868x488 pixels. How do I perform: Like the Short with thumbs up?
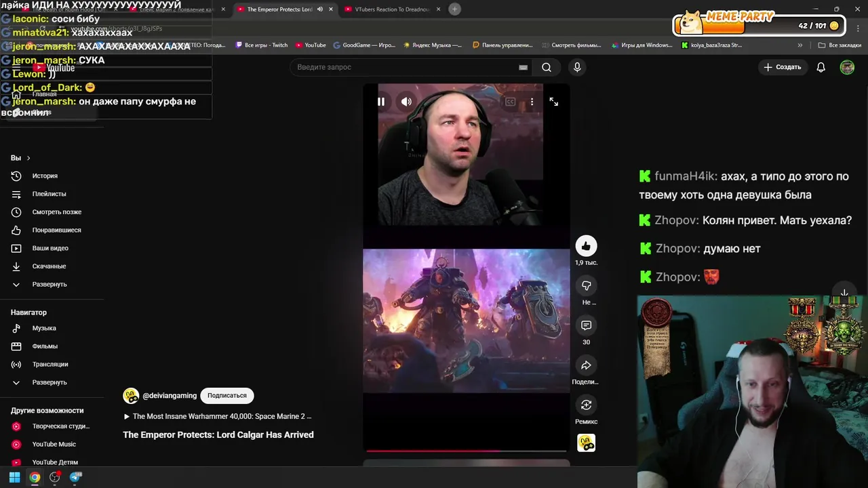click(587, 246)
